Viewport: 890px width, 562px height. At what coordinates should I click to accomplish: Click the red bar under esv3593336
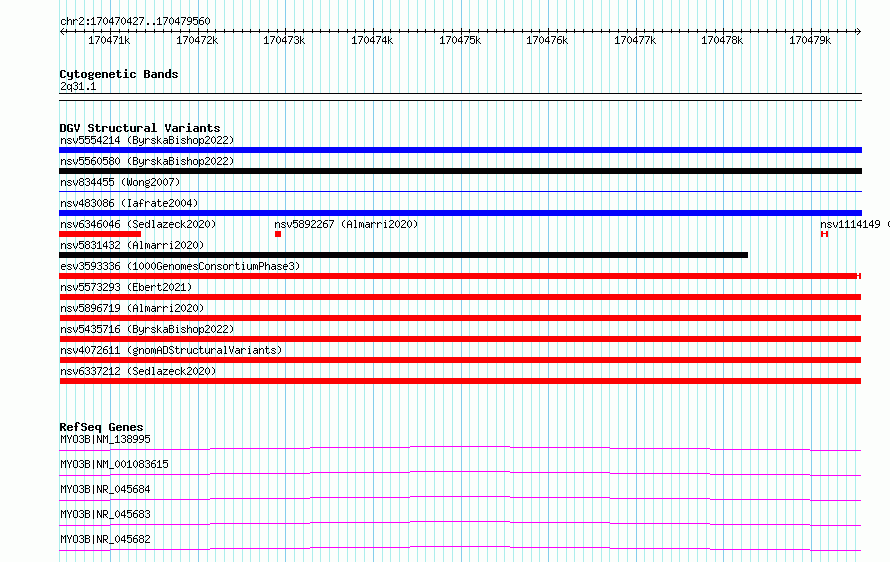tap(460, 276)
